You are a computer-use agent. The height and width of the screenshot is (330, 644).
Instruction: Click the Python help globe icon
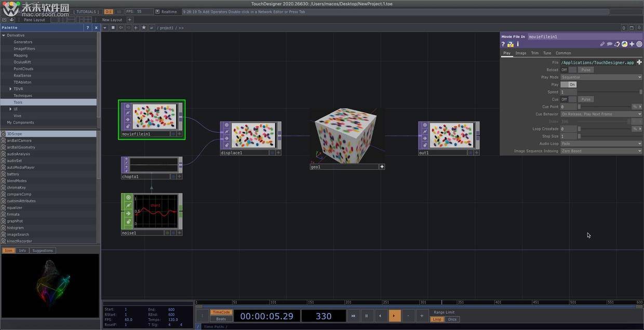pyautogui.click(x=625, y=44)
